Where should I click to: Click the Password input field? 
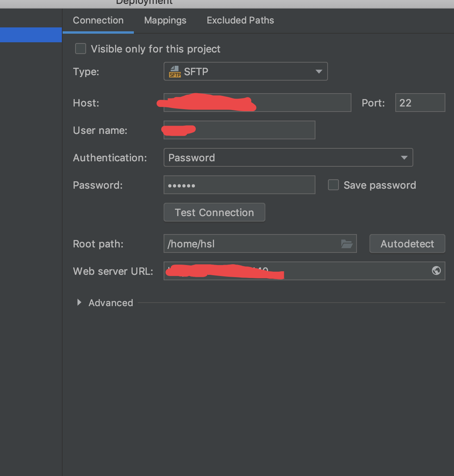[239, 185]
